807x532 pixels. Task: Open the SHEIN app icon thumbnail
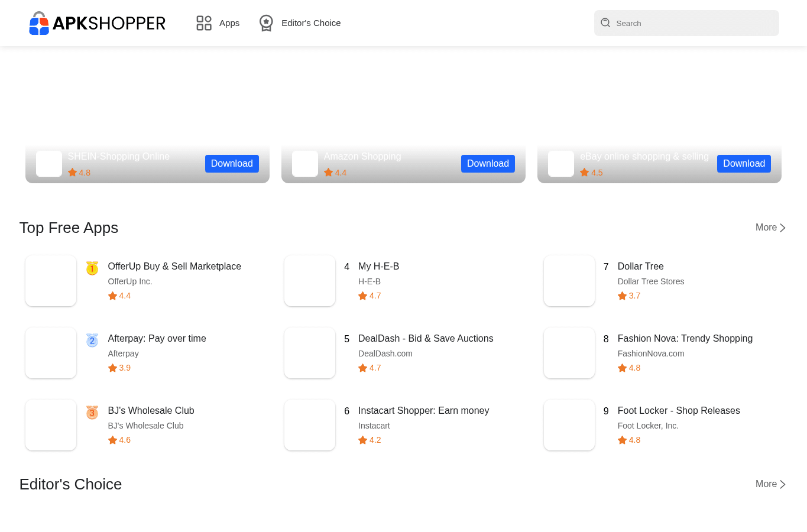click(49, 164)
